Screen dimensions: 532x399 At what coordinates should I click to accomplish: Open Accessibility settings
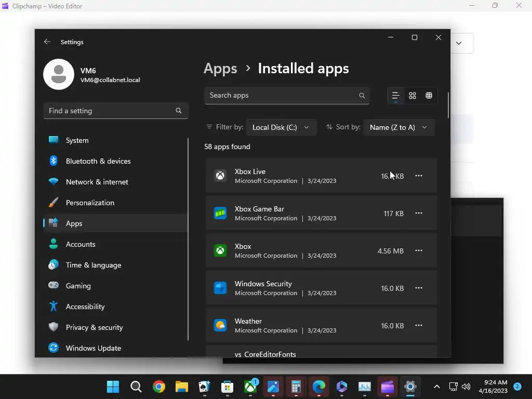coord(115,307)
